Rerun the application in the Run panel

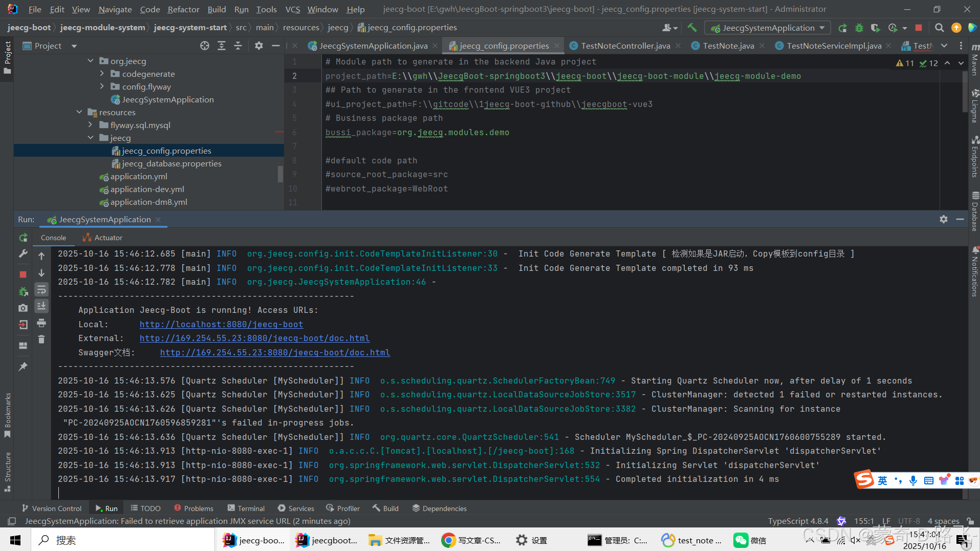(23, 238)
